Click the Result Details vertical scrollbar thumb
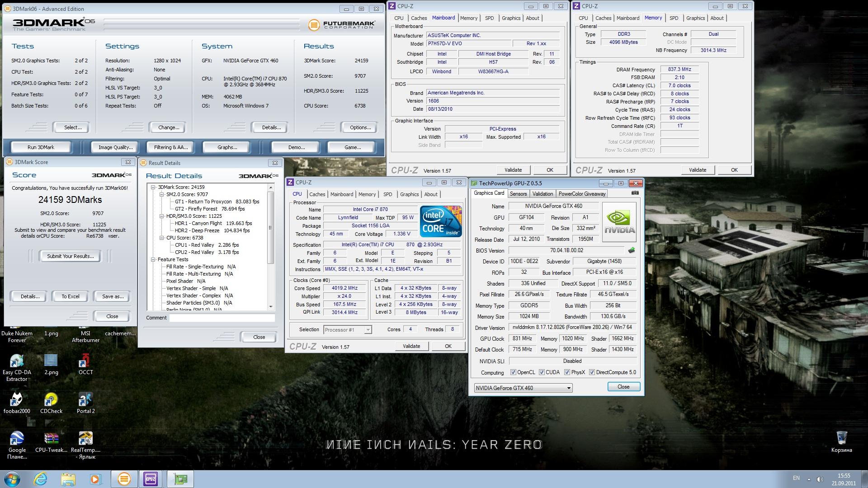This screenshot has width=868, height=488. [x=271, y=227]
